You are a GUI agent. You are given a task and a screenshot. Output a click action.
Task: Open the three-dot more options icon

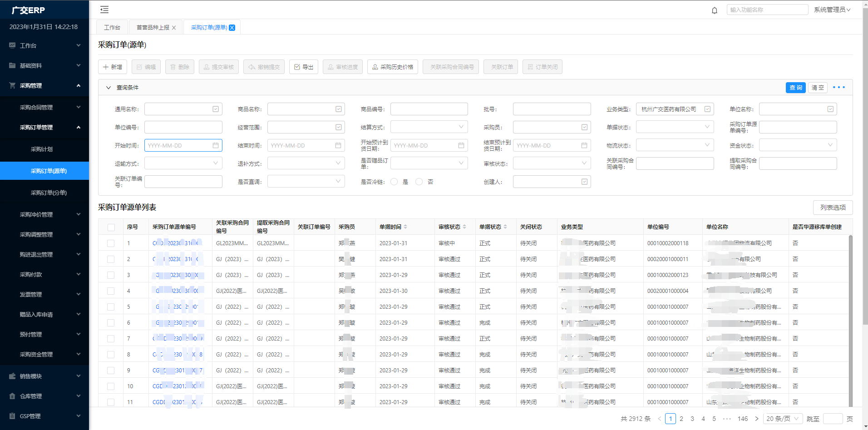[x=839, y=87]
